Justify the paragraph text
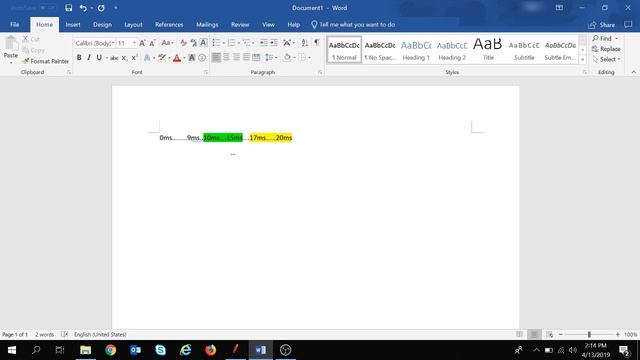Viewport: 640px width, 360px height. (246, 58)
